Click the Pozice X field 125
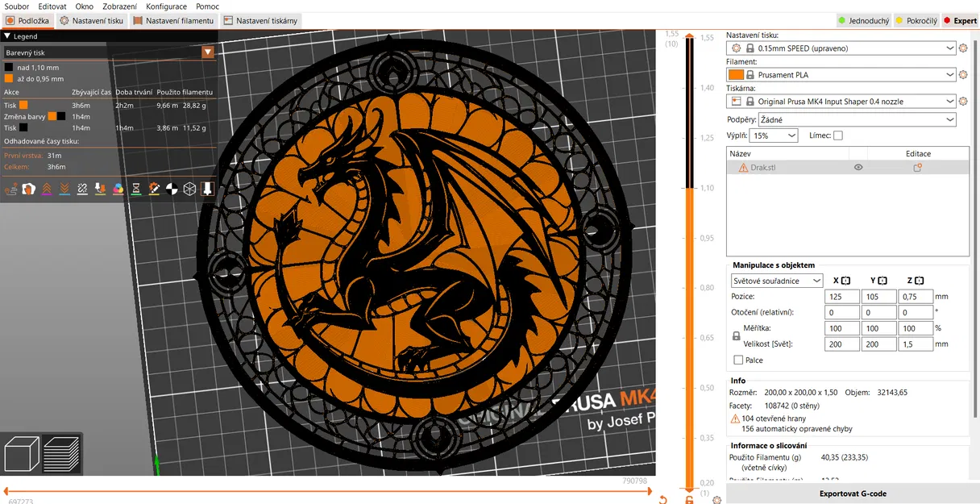This screenshot has width=980, height=504. [x=841, y=297]
